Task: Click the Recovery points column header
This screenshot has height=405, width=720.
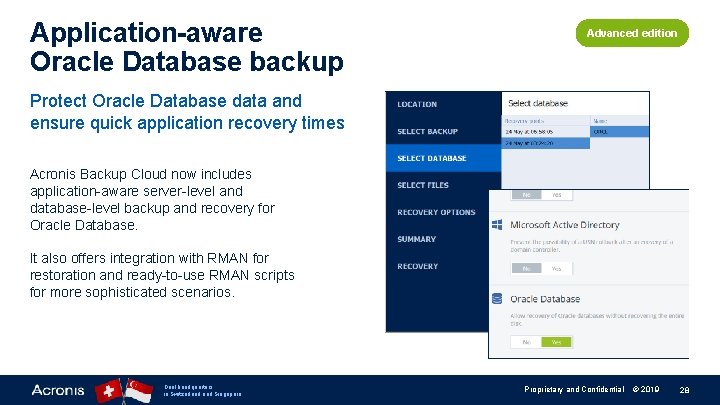Action: (524, 121)
